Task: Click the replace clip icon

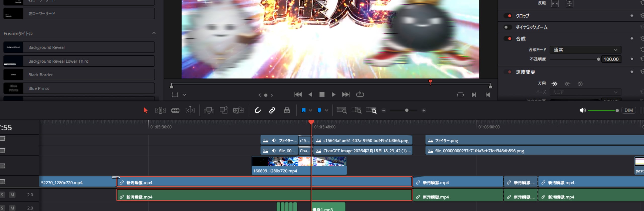Action: click(x=238, y=110)
